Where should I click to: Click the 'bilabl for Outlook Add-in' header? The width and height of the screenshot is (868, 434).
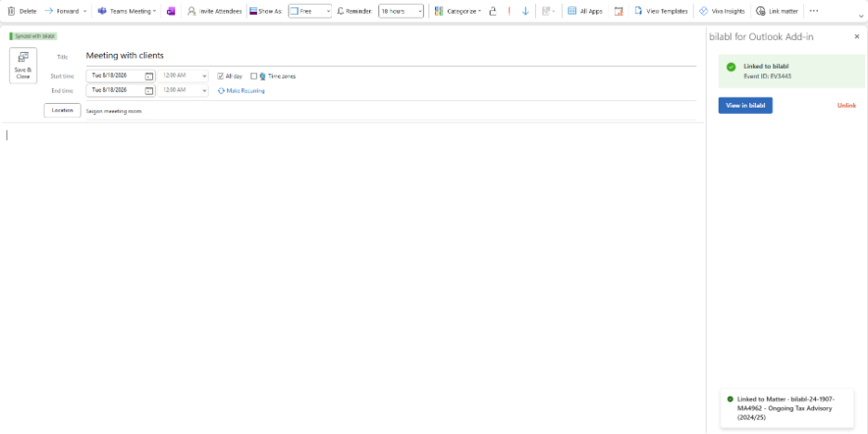click(x=761, y=36)
